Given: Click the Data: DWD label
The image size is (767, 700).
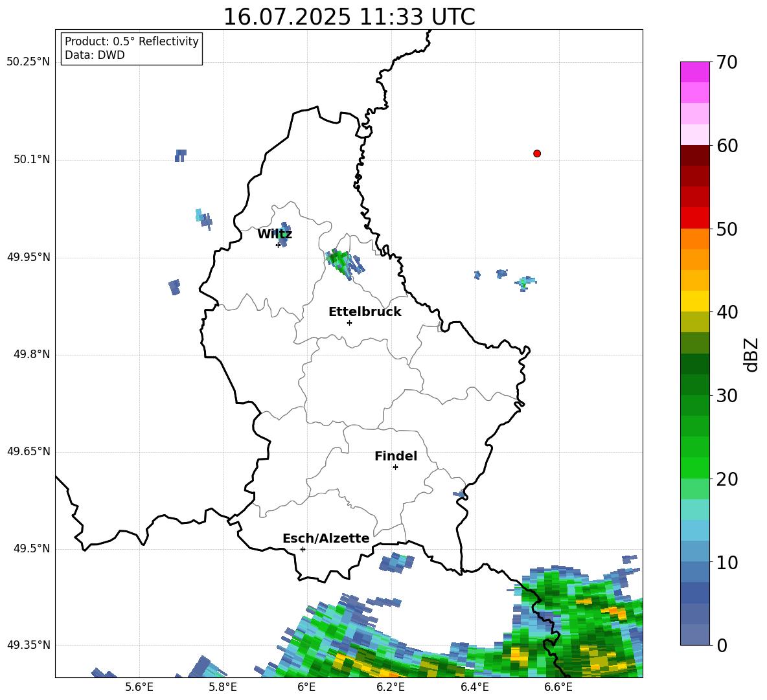Looking at the screenshot, I should 95,55.
